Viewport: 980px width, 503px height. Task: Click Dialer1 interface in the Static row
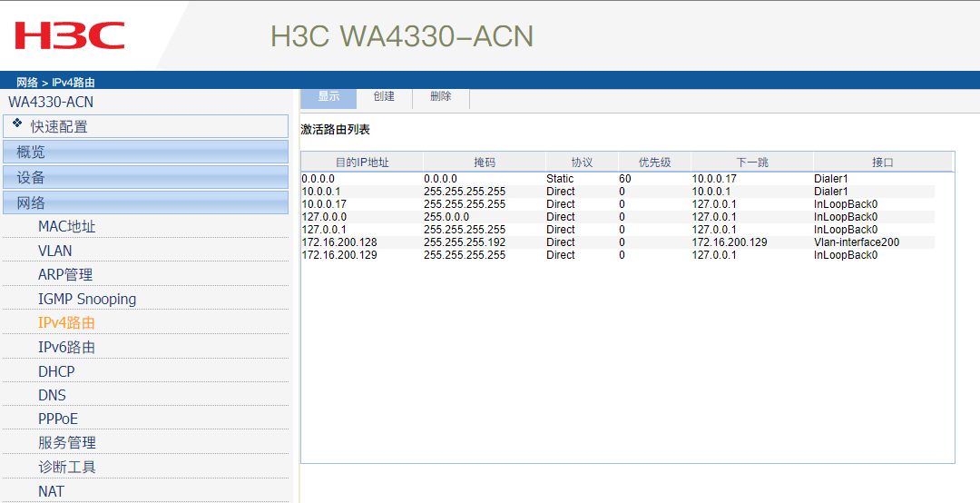[830, 179]
